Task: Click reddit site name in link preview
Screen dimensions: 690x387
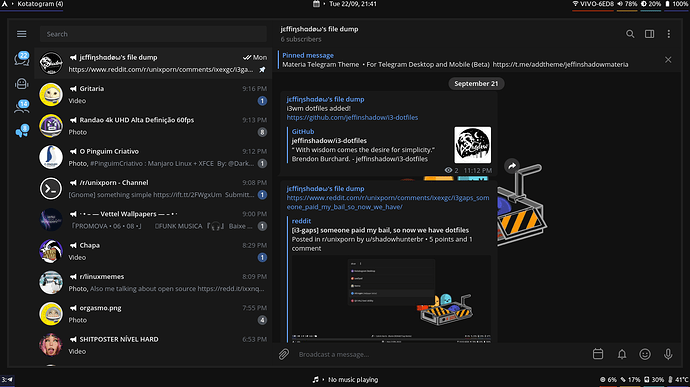Action: pyautogui.click(x=301, y=221)
